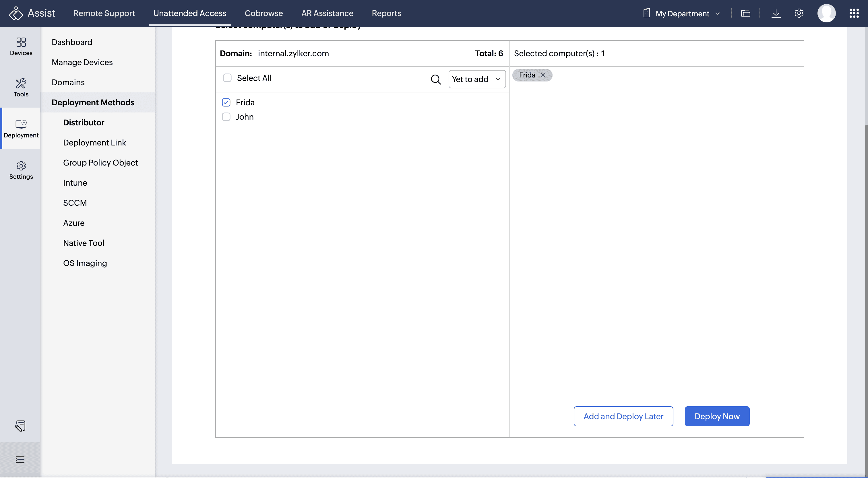
Task: Collapse the sidebar menu toggle icon
Action: (20, 459)
